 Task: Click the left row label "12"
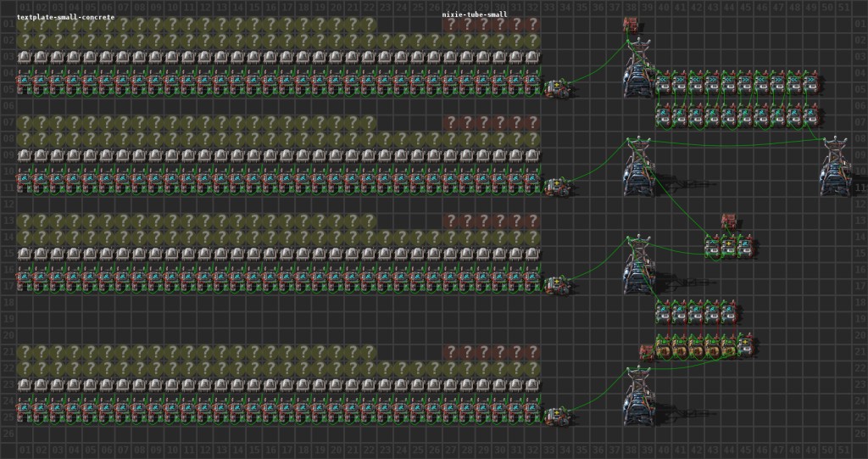coord(8,204)
